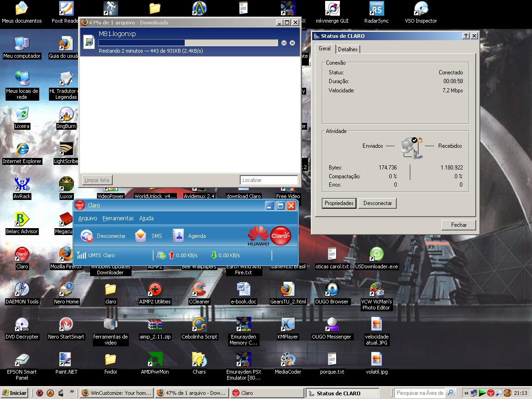This screenshot has height=399, width=532.
Task: Switch to WinCustomize taskbar button
Action: (x=117, y=393)
